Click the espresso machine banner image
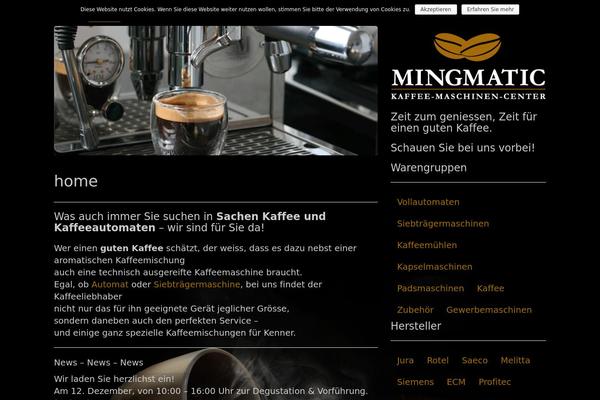Image resolution: width=600 pixels, height=400 pixels. tap(216, 91)
